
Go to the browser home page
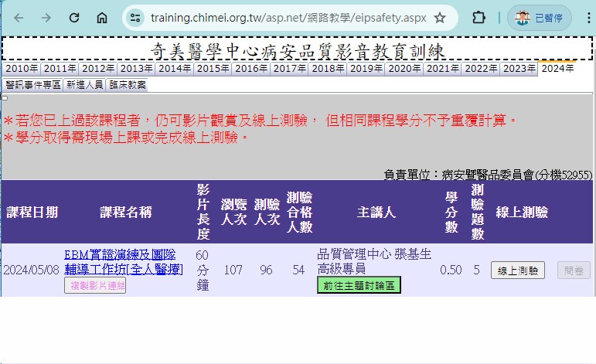[102, 18]
